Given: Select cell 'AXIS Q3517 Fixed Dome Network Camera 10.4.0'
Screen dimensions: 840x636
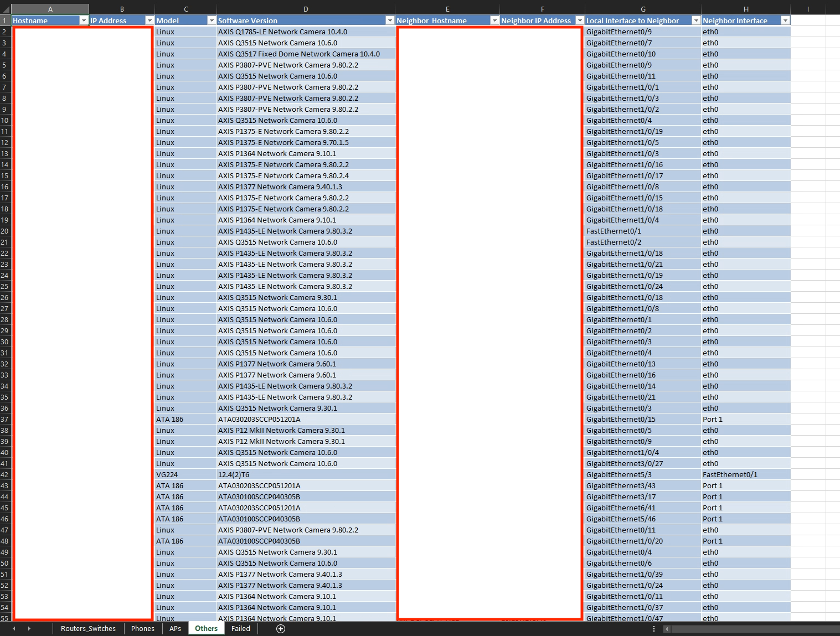Looking at the screenshot, I should point(306,54).
